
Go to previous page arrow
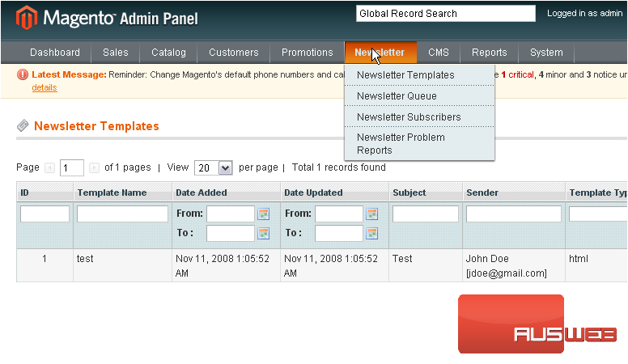tap(49, 167)
